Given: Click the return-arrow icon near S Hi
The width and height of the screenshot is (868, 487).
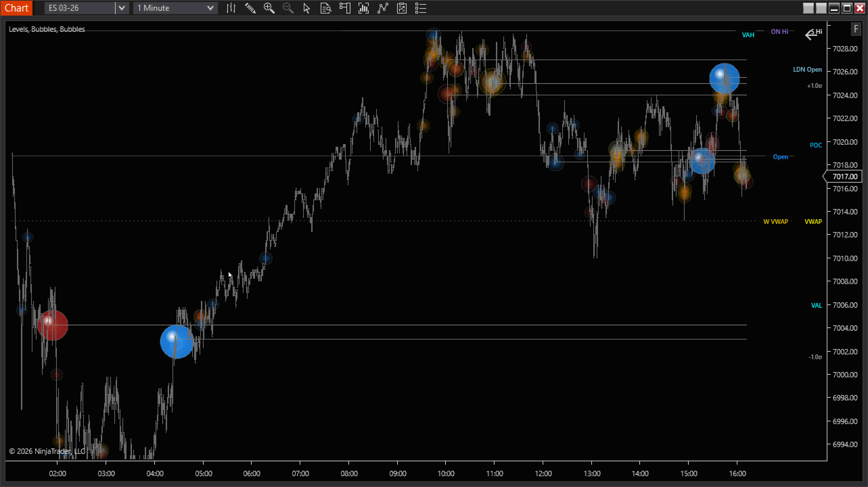Looking at the screenshot, I should point(811,35).
